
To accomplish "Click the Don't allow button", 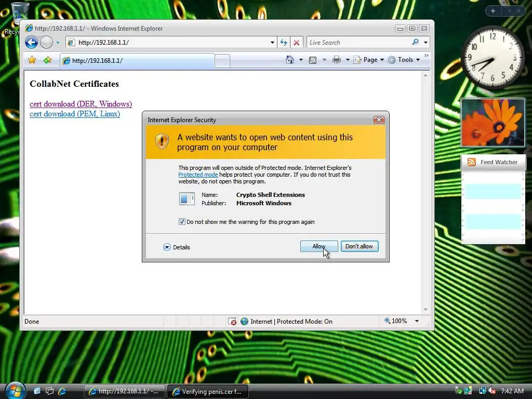I will (360, 246).
